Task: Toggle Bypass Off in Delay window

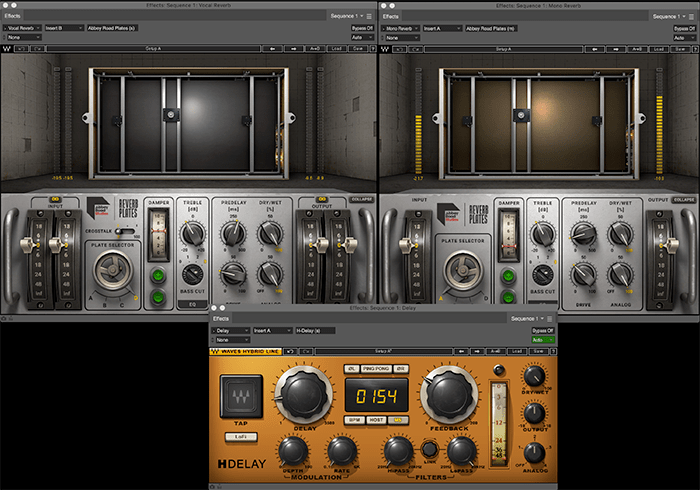Action: 542,331
